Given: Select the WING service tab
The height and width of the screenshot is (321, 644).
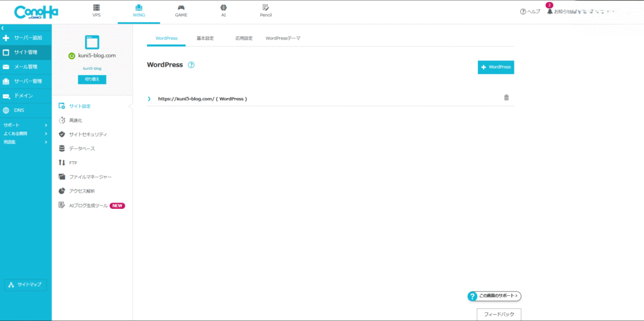Looking at the screenshot, I should point(139,11).
